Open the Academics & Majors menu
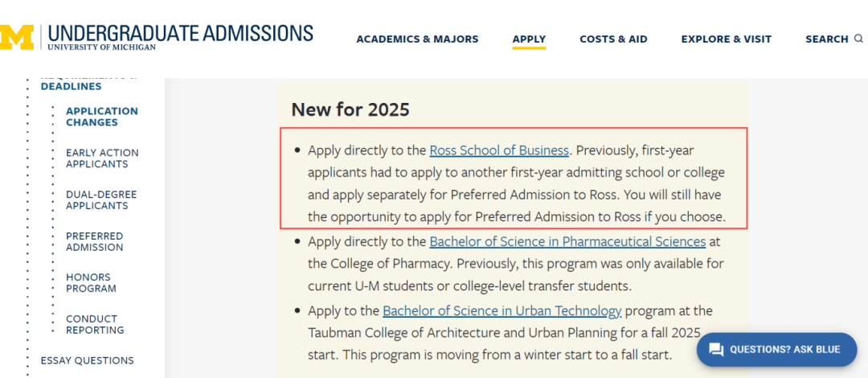Image resolution: width=868 pixels, height=378 pixels. point(417,39)
